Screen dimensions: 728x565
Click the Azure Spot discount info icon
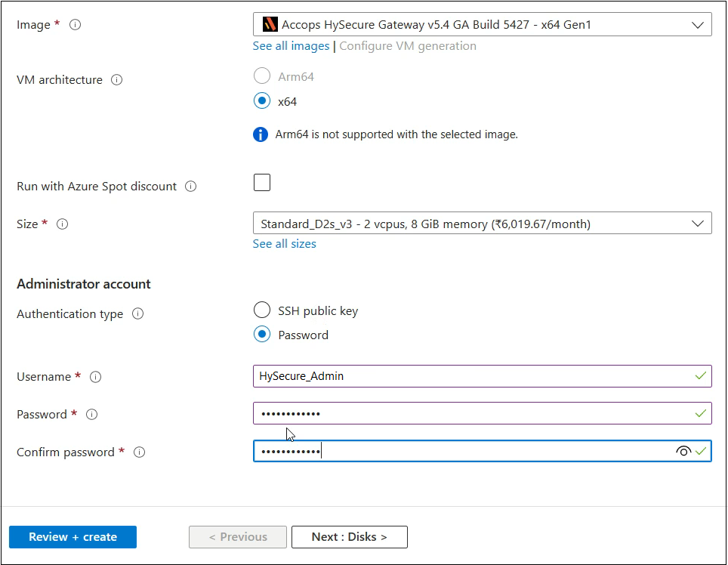pyautogui.click(x=191, y=186)
